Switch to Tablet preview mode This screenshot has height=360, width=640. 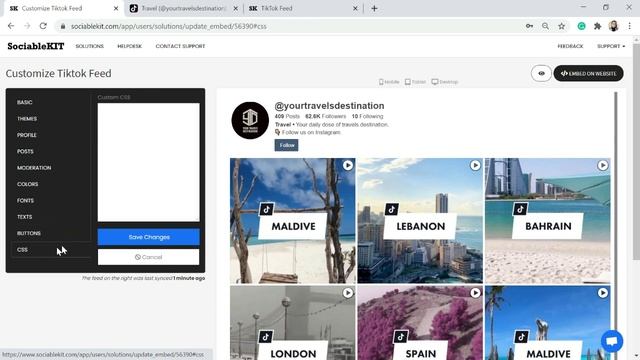point(415,82)
